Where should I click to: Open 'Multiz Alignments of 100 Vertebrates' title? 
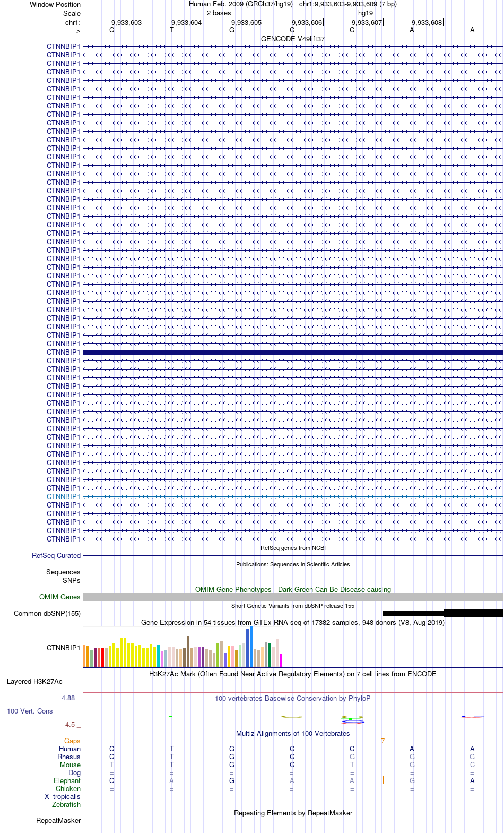coord(293,733)
